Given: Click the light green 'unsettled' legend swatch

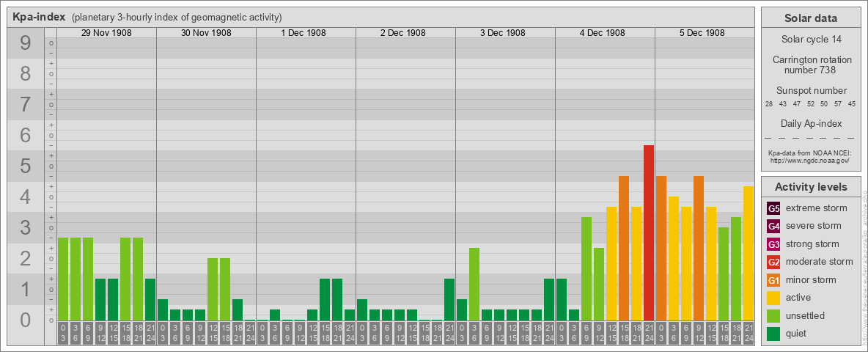Looking at the screenshot, I should click(x=773, y=315).
